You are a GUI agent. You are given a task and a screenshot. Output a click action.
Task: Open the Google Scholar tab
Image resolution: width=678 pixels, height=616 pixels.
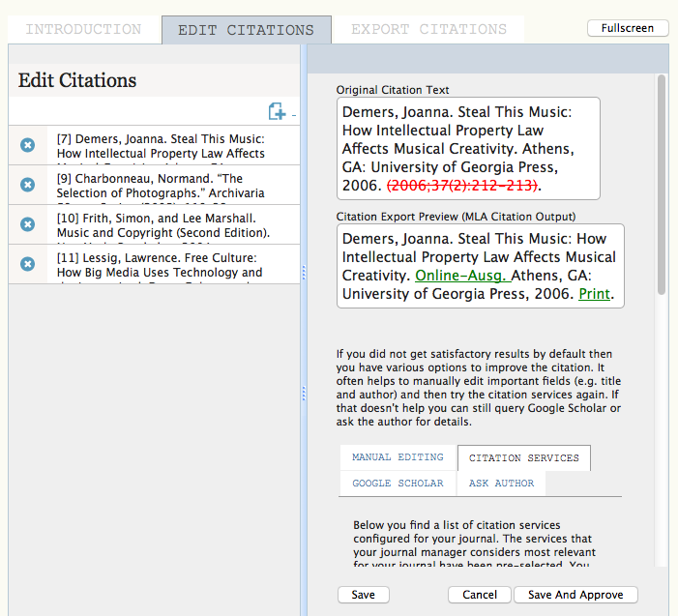point(398,484)
